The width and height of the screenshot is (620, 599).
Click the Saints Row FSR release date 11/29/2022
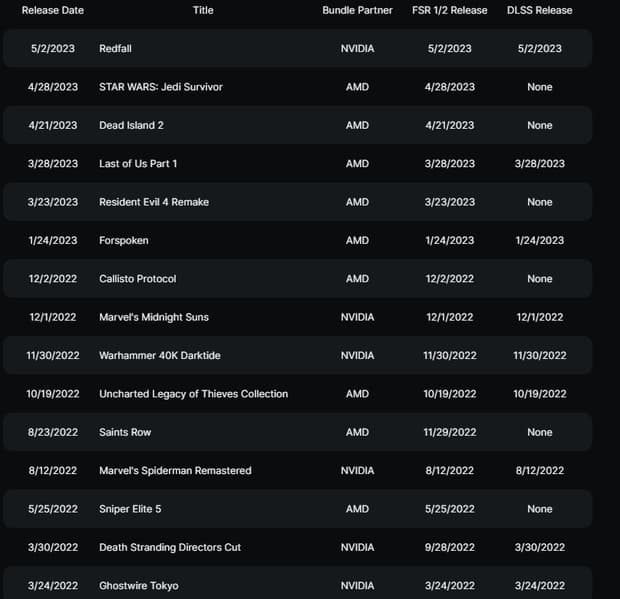448,432
